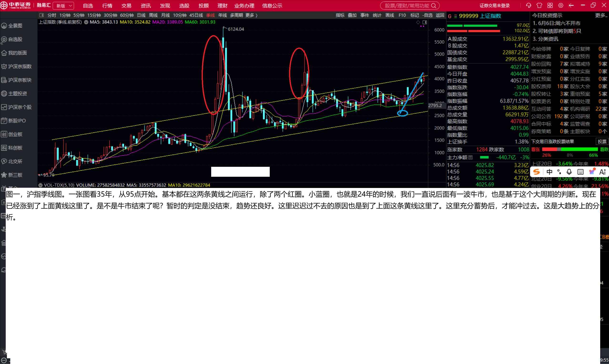Toggle 主力净额 detail list icon
The height and width of the screenshot is (364, 609).
[470, 157]
